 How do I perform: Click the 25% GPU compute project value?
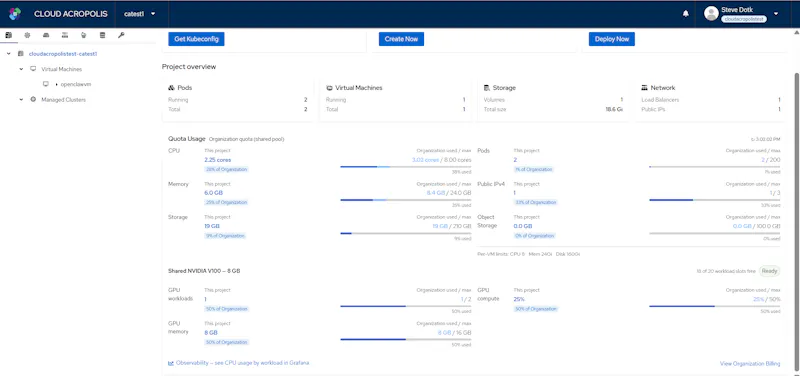519,299
